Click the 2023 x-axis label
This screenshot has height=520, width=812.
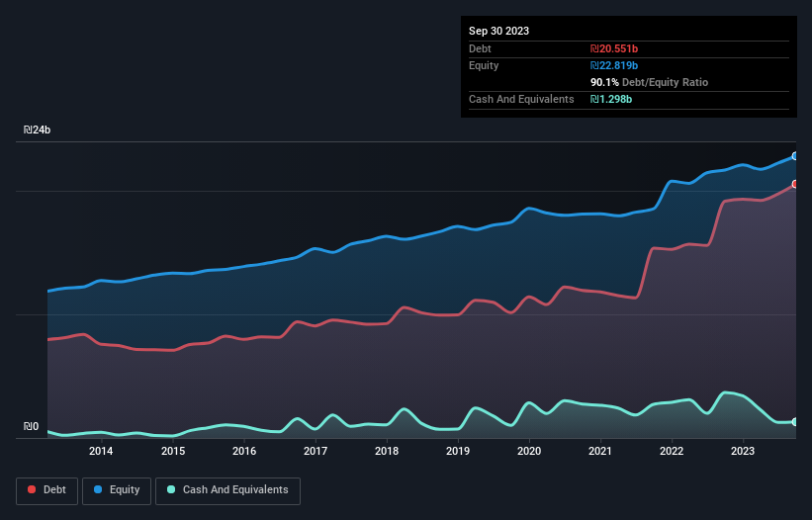(x=743, y=451)
